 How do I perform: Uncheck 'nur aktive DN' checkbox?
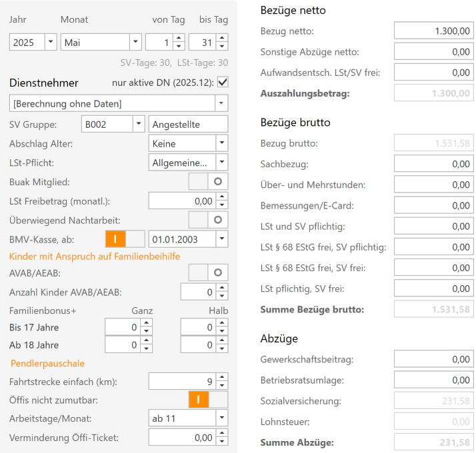(x=223, y=83)
